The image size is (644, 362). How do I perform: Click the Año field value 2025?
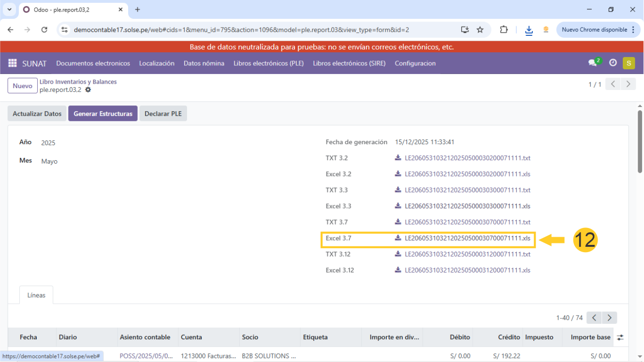[x=48, y=143]
